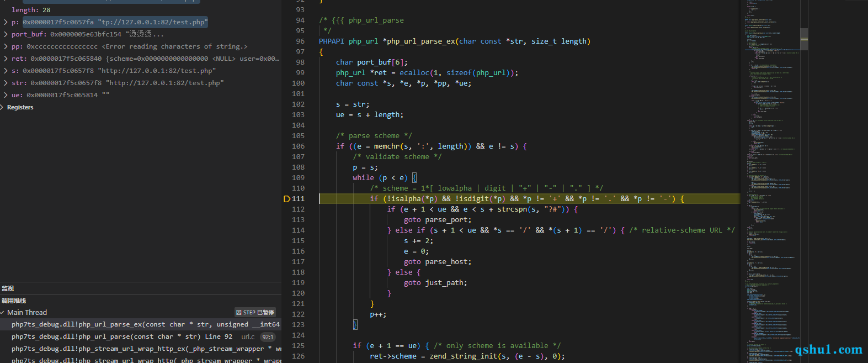Click the current-line debug arrow at line 111

tap(286, 199)
